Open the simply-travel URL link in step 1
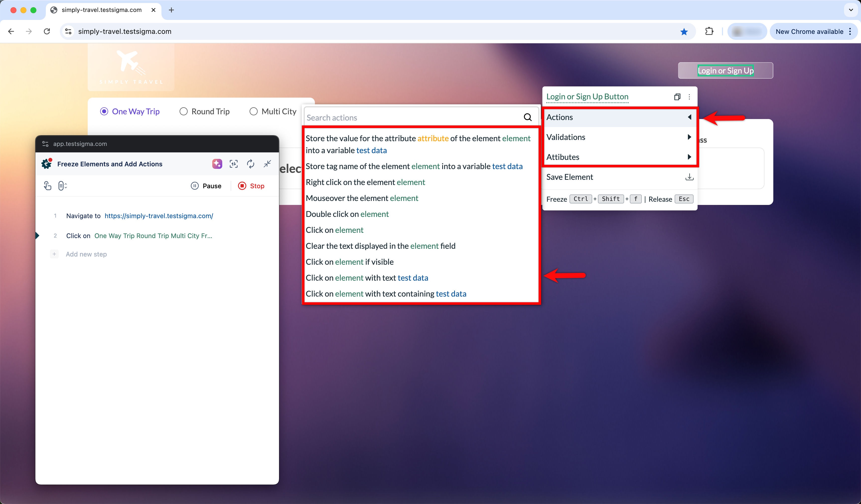The image size is (861, 504). pyautogui.click(x=158, y=216)
